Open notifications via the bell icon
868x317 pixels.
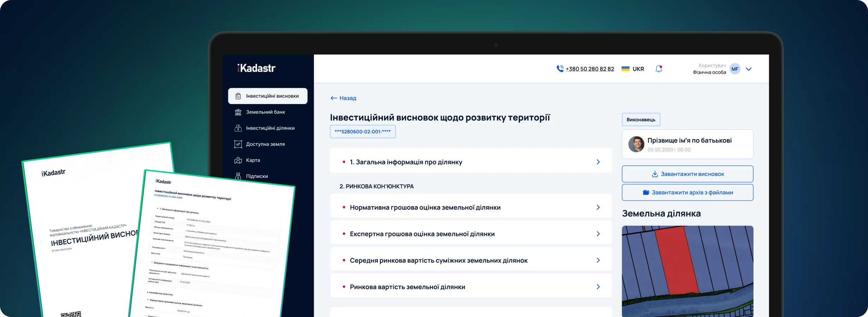pyautogui.click(x=659, y=69)
